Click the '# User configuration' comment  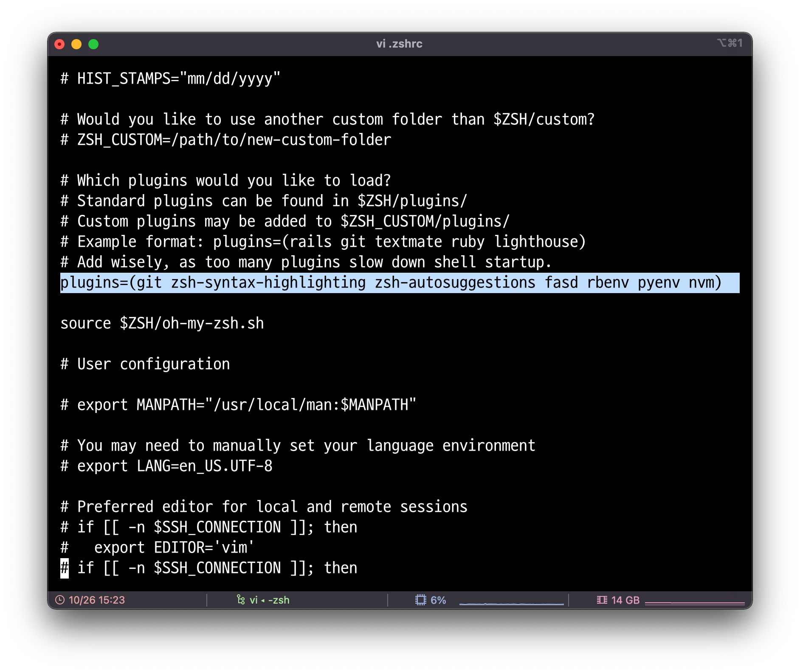click(x=145, y=364)
